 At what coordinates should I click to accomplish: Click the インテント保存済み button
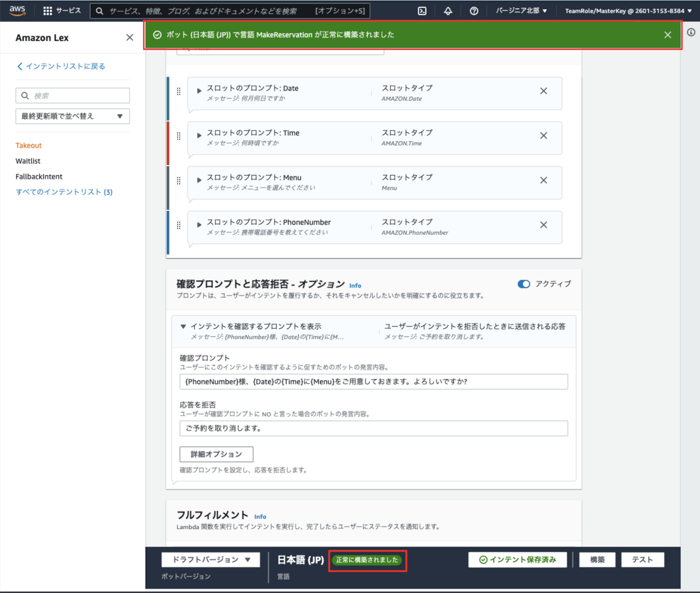517,560
